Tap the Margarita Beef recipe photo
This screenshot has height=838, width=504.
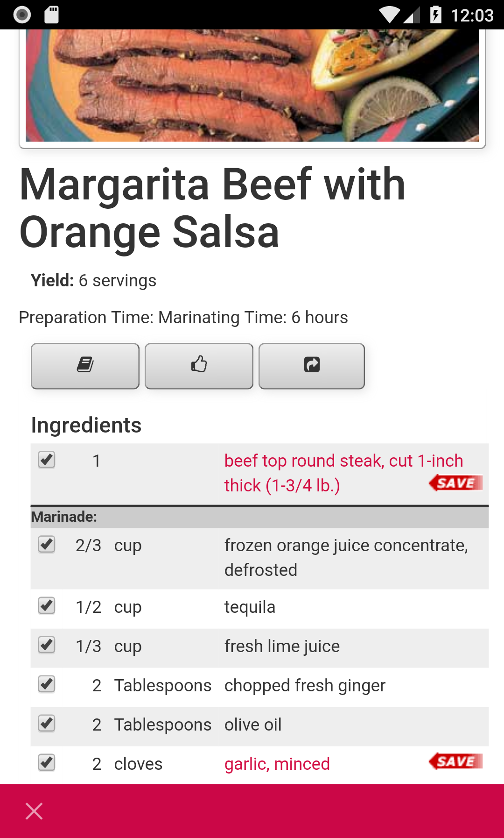click(252, 85)
